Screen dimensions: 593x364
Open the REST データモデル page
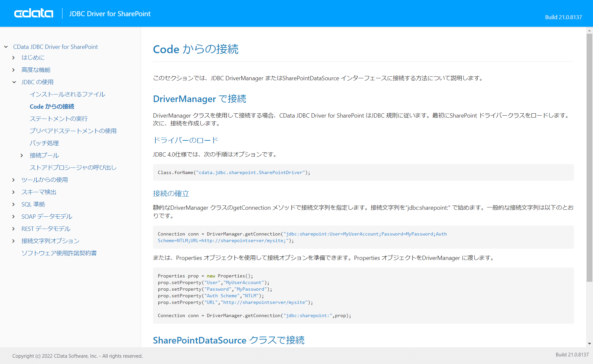46,229
